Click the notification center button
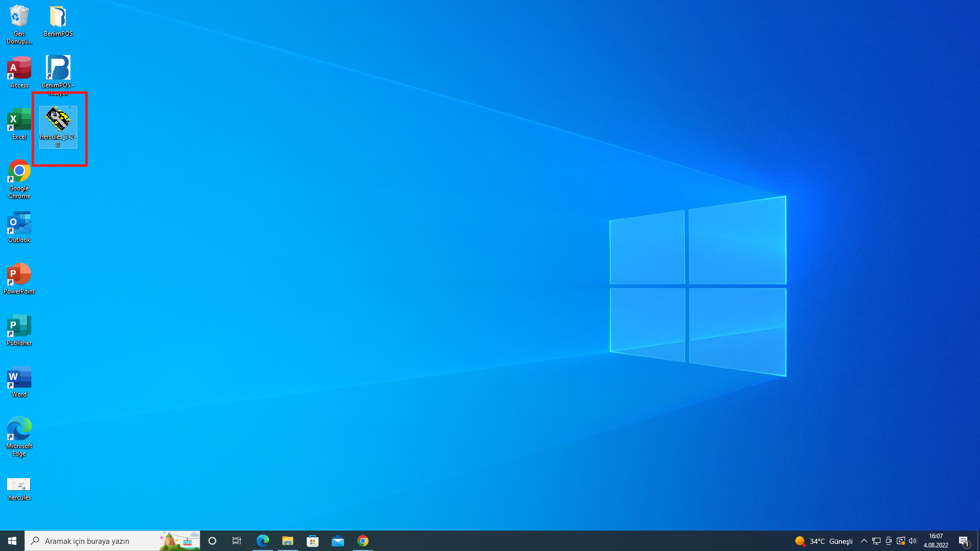The width and height of the screenshot is (980, 551). [963, 540]
